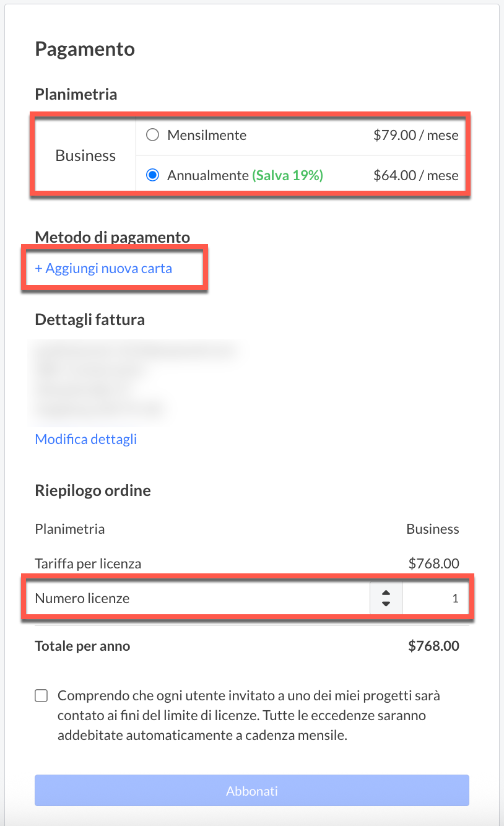The width and height of the screenshot is (504, 826).
Task: Click the Numero licenze input field
Action: click(x=435, y=599)
